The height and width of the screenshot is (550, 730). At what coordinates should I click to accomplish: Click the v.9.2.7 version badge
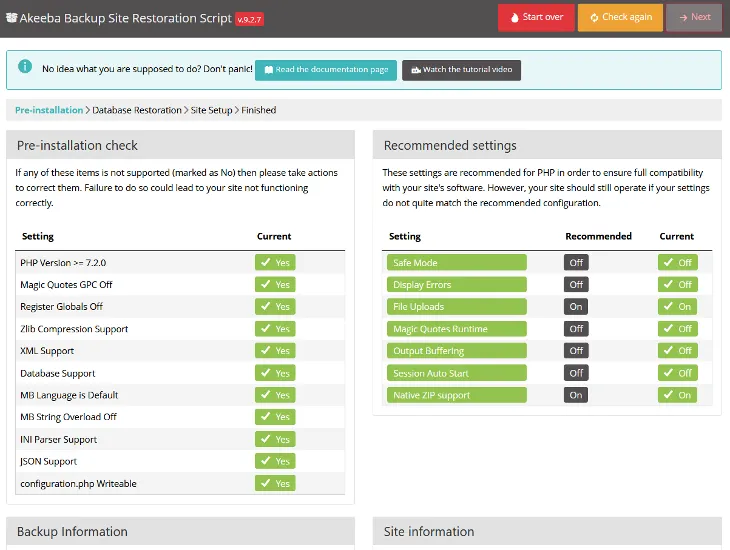(249, 18)
